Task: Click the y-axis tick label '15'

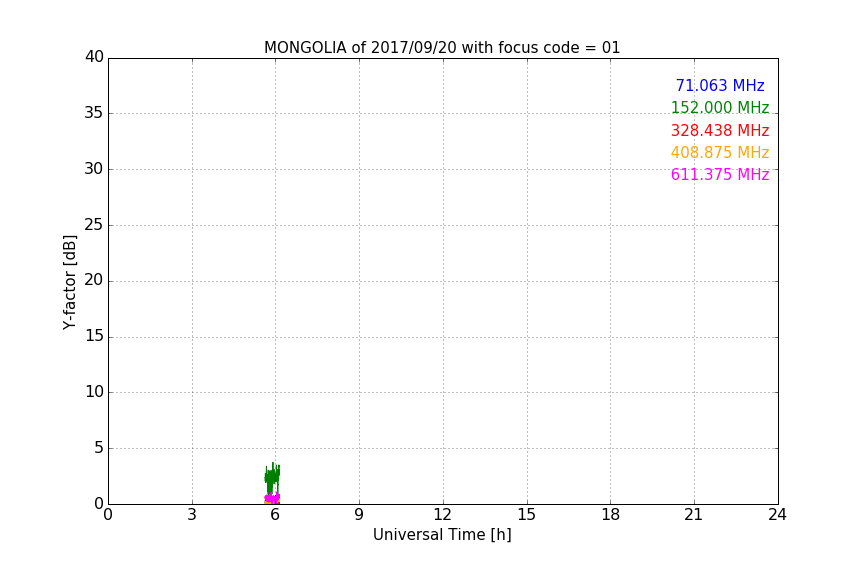Action: (x=94, y=336)
